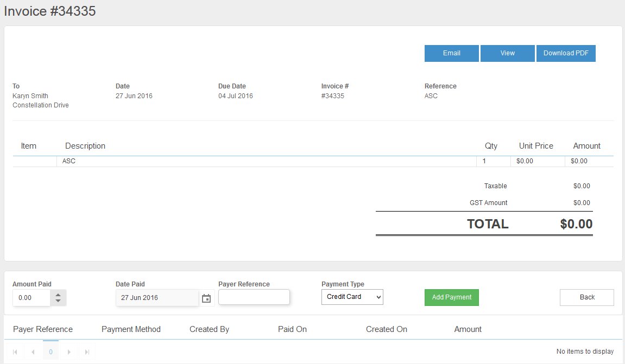Image resolution: width=625 pixels, height=364 pixels.
Task: Download the invoice as PDF
Action: (x=566, y=53)
